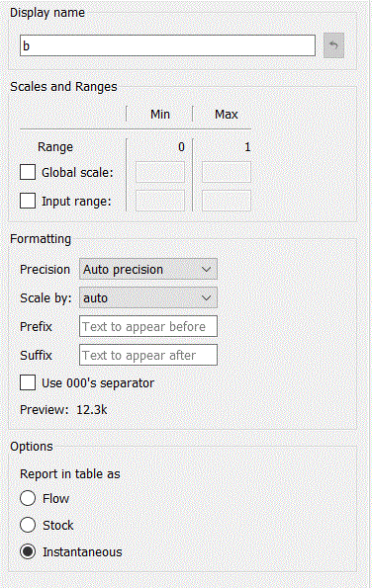
Task: Click the Display name text field
Action: point(167,45)
